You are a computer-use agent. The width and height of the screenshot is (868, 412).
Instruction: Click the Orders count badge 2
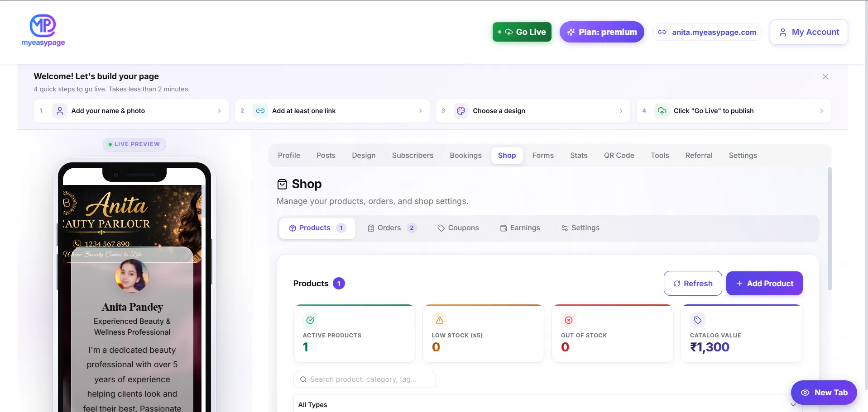(x=412, y=228)
